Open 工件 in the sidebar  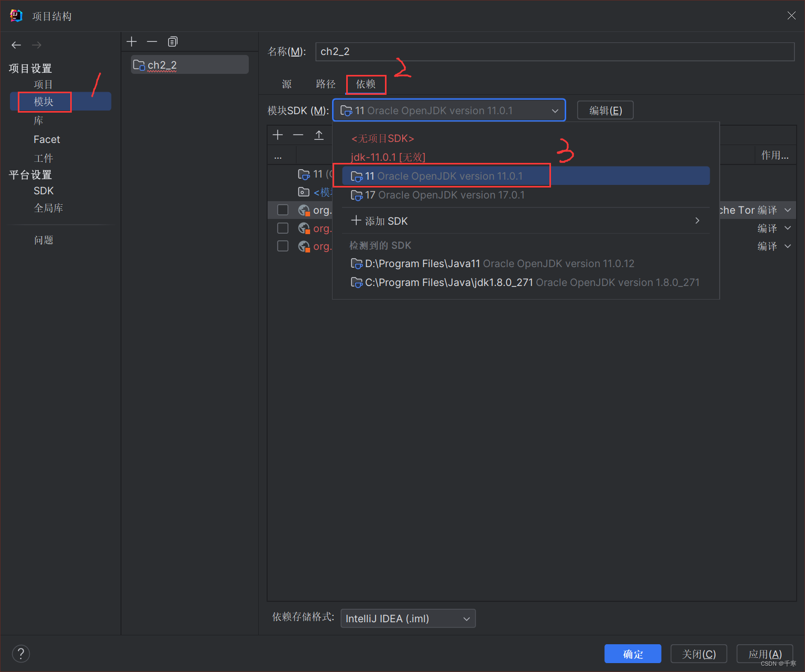[x=43, y=158]
